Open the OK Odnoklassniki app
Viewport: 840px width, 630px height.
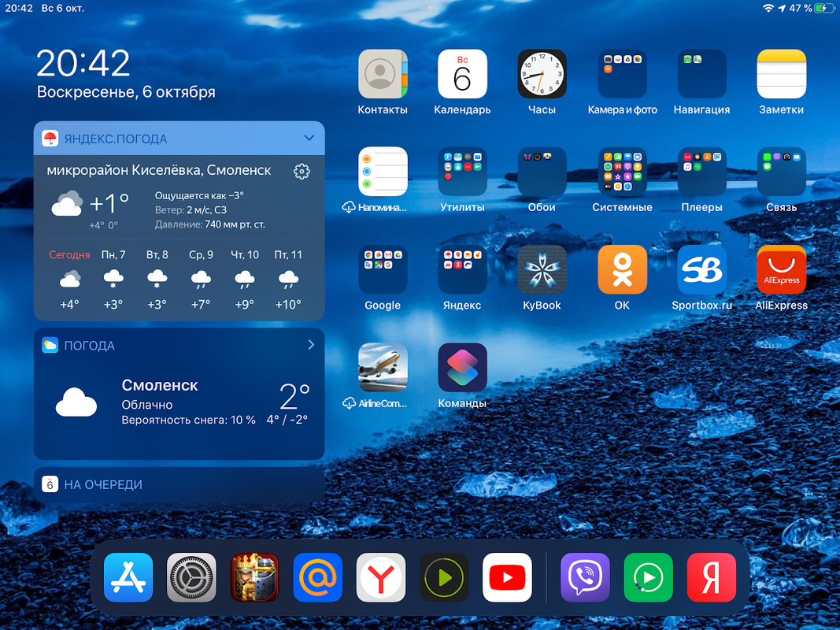point(622,269)
